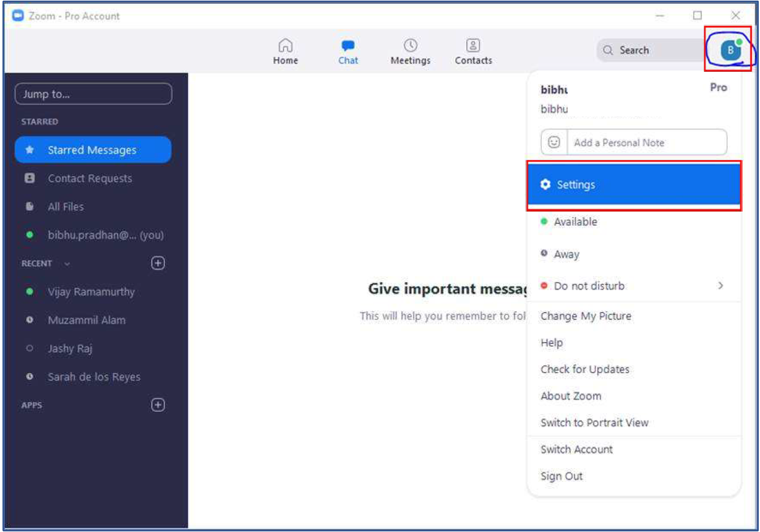Viewport: 760px width, 532px height.
Task: Expand Do not disturb submenu arrow
Action: (720, 286)
